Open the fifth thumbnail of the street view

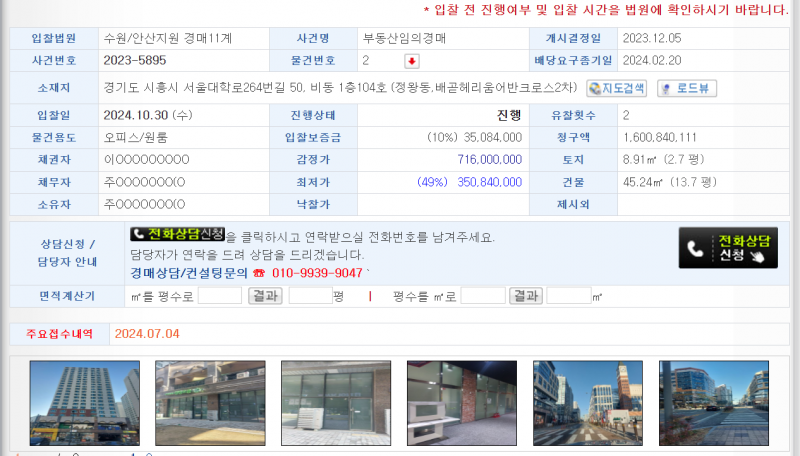588,403
